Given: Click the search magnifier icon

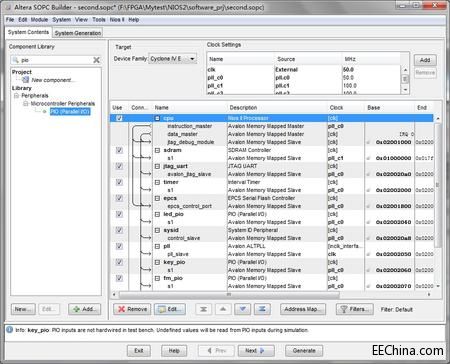Looking at the screenshot, I should click(15, 60).
